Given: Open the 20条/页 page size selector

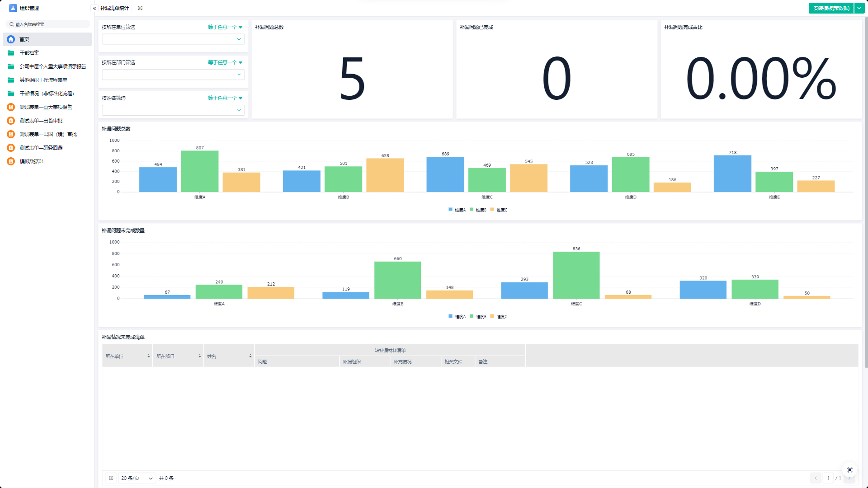Looking at the screenshot, I should (137, 478).
